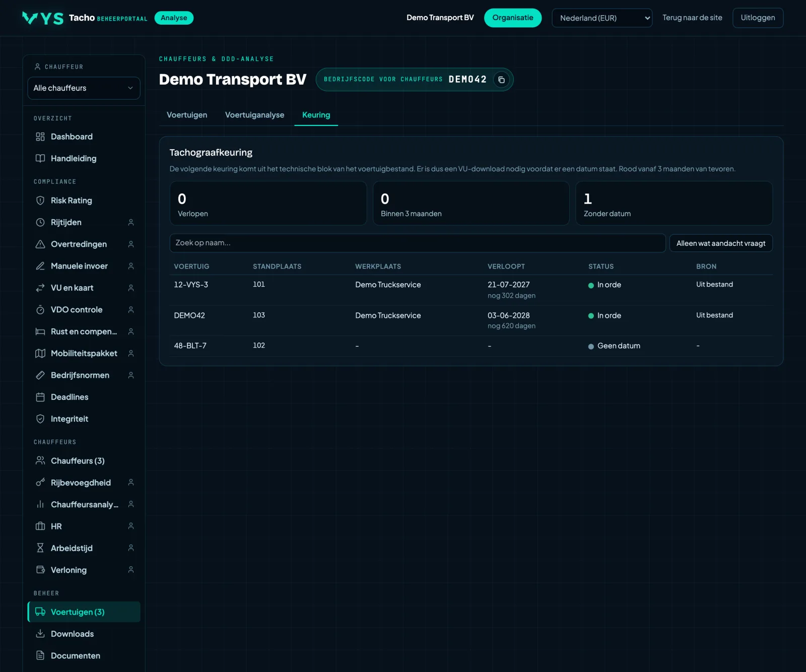This screenshot has width=806, height=672.
Task: Click the Handleiding book icon
Action: [40, 158]
